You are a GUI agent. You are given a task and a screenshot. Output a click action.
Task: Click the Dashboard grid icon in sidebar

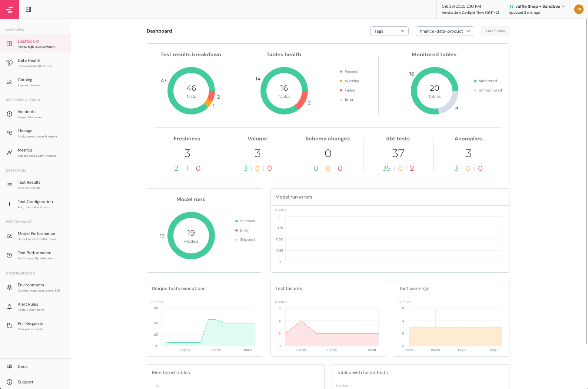point(10,44)
